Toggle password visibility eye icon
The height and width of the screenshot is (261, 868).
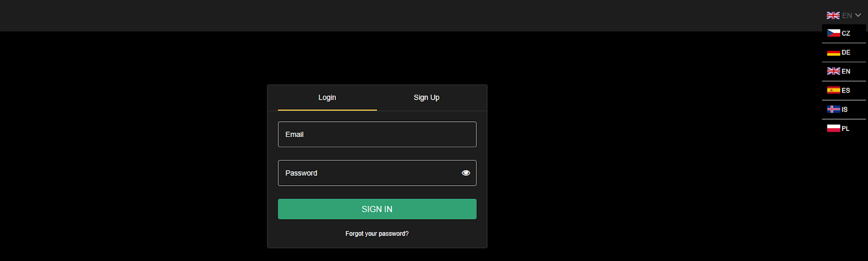click(465, 173)
